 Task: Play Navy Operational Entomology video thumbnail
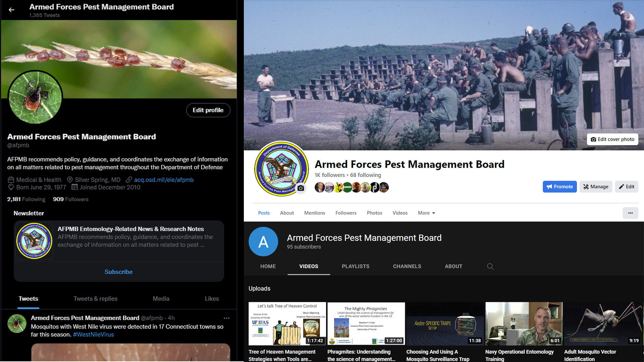524,324
